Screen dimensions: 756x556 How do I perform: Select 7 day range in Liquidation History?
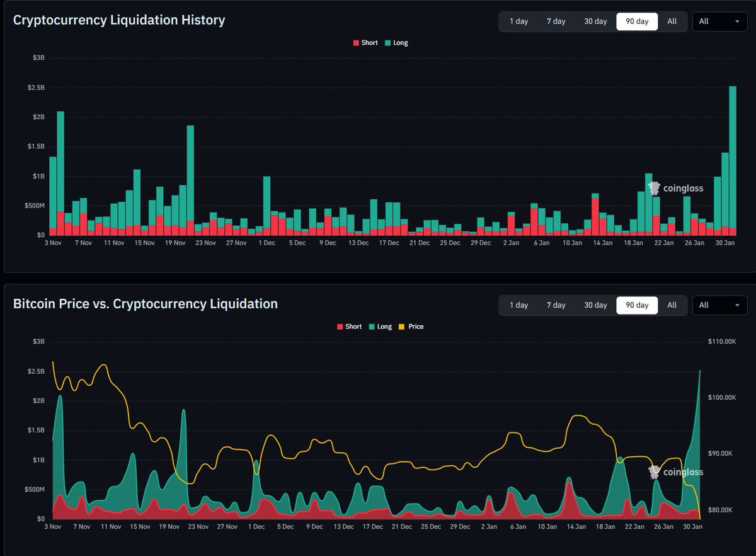point(556,21)
